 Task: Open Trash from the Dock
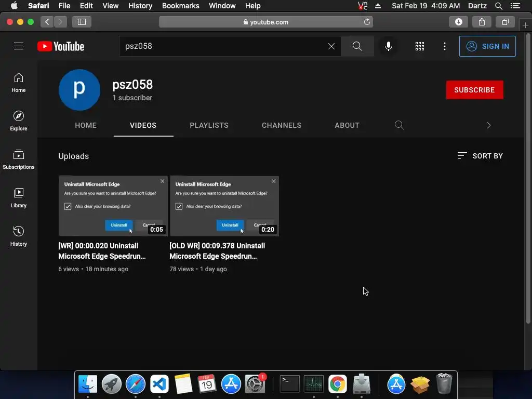(444, 384)
